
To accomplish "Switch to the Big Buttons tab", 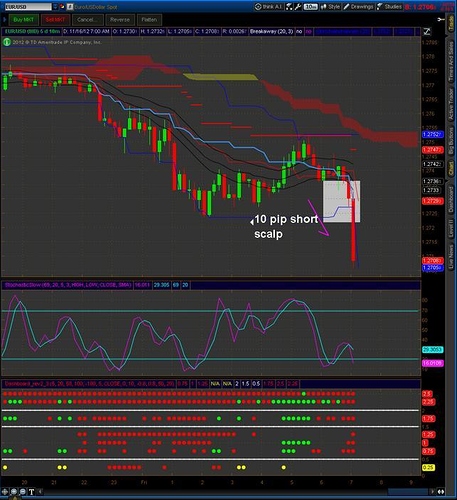I will [x=451, y=141].
